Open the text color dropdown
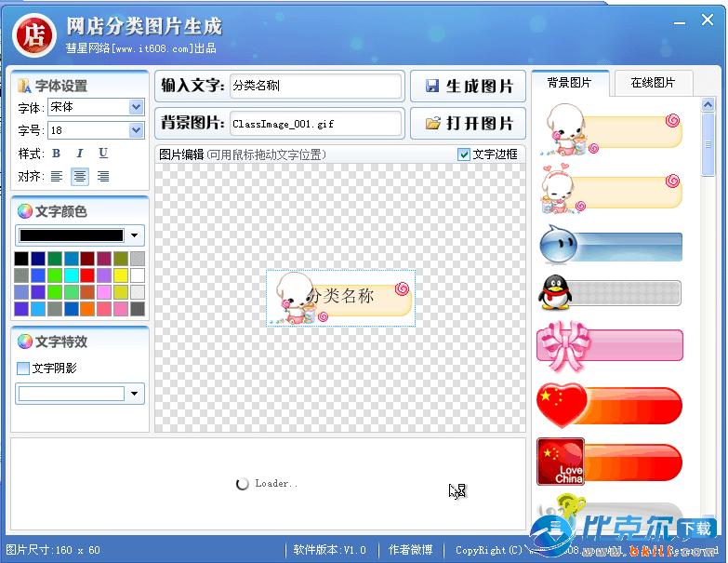The image size is (728, 563). click(136, 235)
